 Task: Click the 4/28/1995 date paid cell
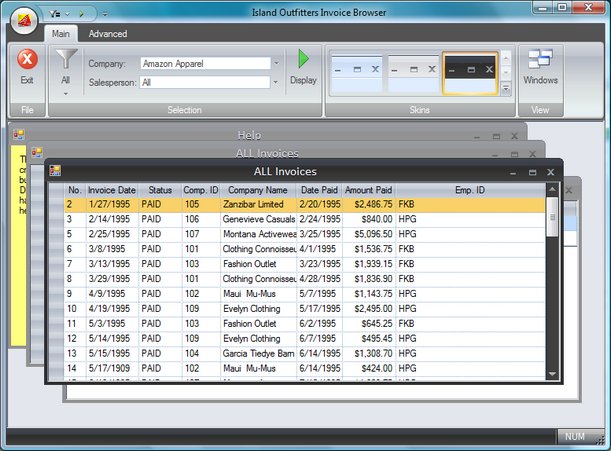point(320,279)
